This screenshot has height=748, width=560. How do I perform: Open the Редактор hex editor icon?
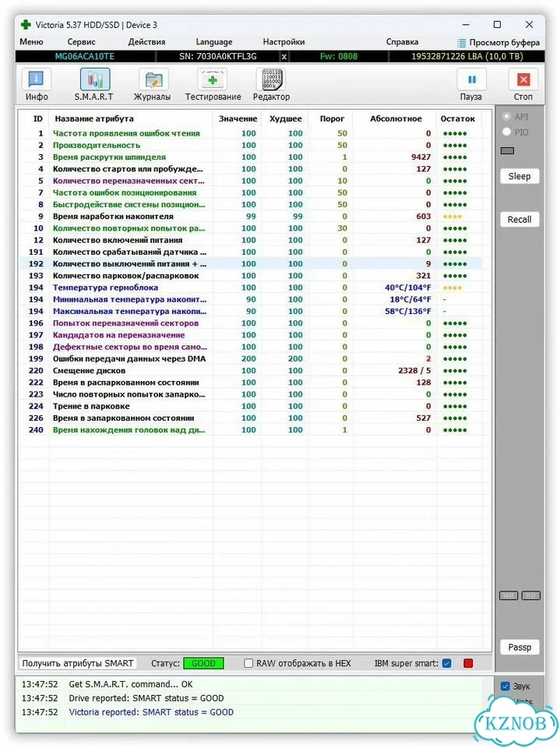[x=272, y=79]
